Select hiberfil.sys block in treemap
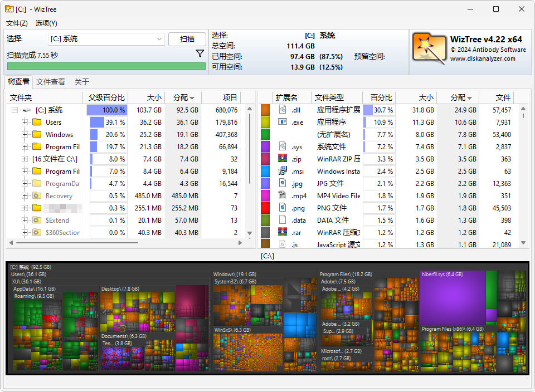 (x=453, y=299)
